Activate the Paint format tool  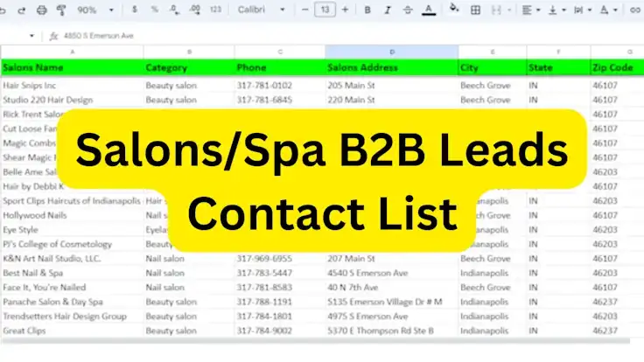[x=59, y=10]
